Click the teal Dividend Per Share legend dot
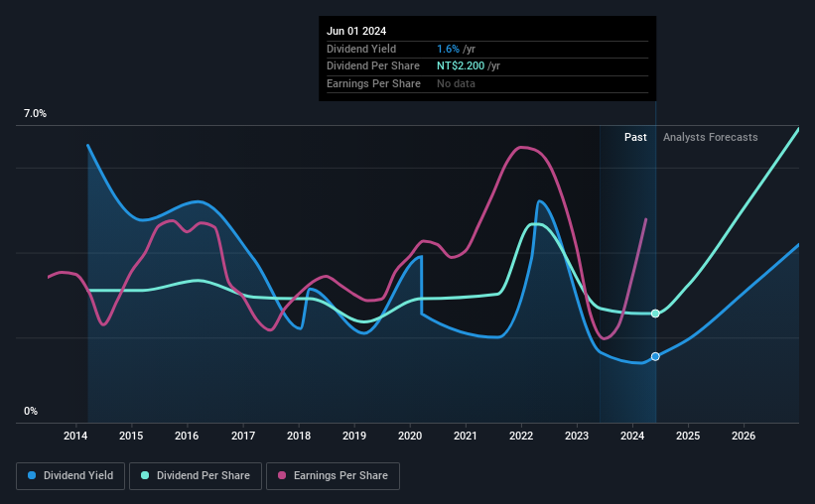This screenshot has width=815, height=504. [x=145, y=475]
